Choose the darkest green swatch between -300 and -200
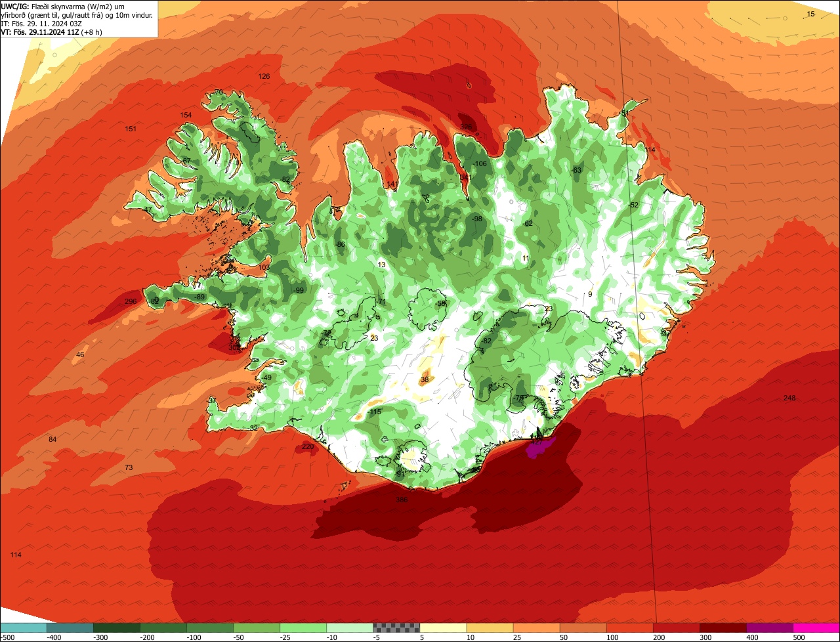The width and height of the screenshot is (840, 642). 116,627
